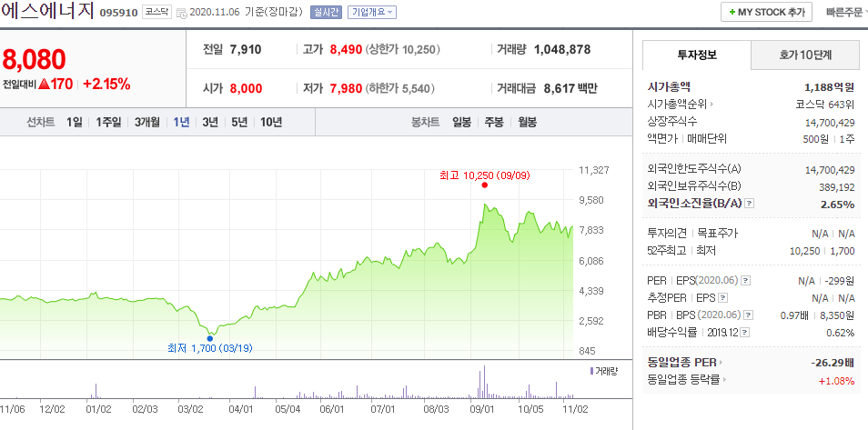The width and height of the screenshot is (868, 430).
Task: Click the +2.15% change percentage
Action: click(x=106, y=85)
